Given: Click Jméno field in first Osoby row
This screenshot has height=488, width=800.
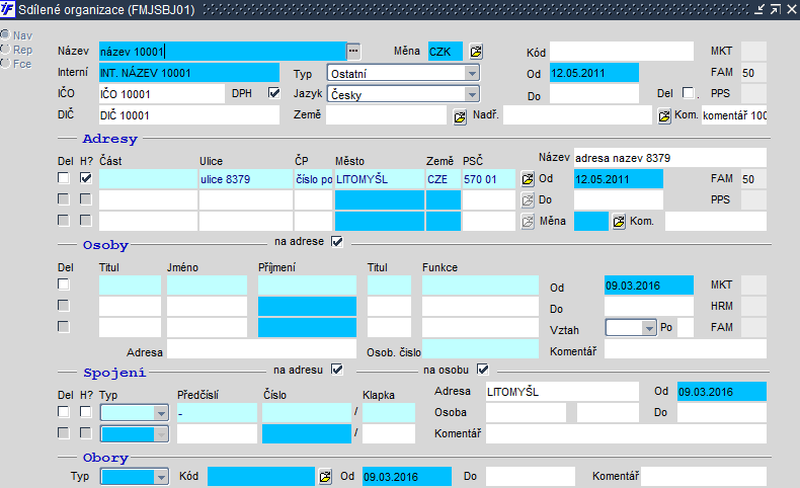Looking at the screenshot, I should coord(207,285).
